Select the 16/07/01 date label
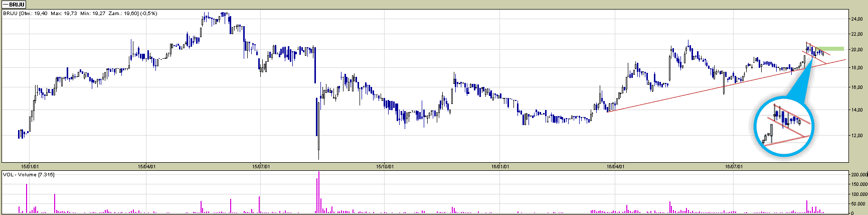Screen dimensions: 868x215 (734, 166)
